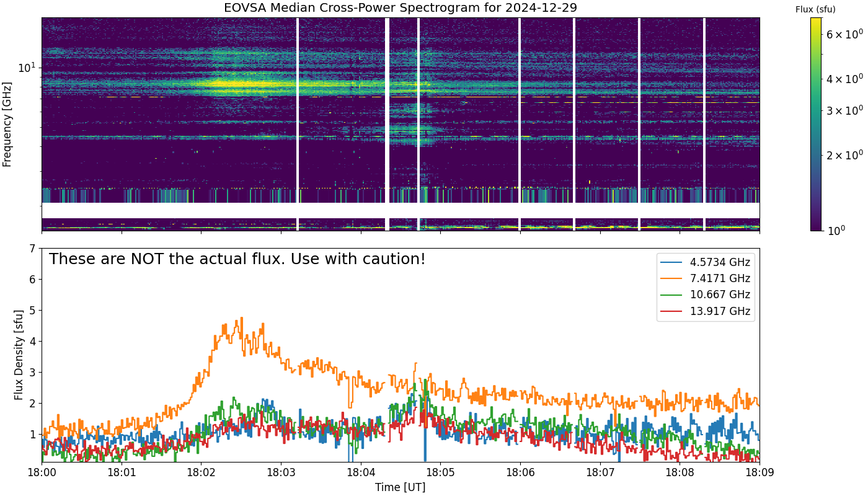
Task: Click the 10.667 GHz legend entry
Action: (x=706, y=294)
